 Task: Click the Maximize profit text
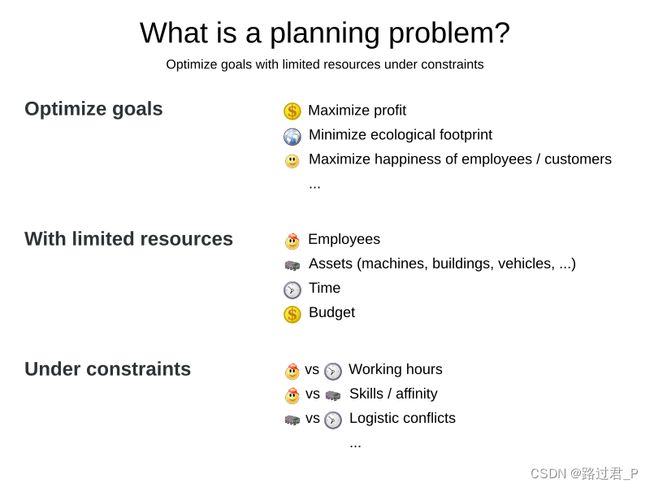point(357,111)
